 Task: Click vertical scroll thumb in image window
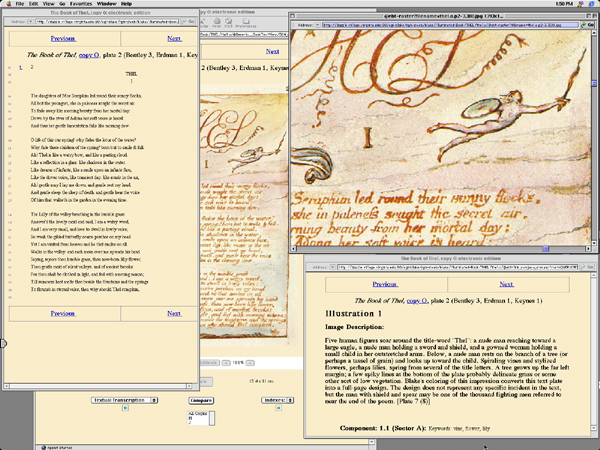(x=594, y=83)
